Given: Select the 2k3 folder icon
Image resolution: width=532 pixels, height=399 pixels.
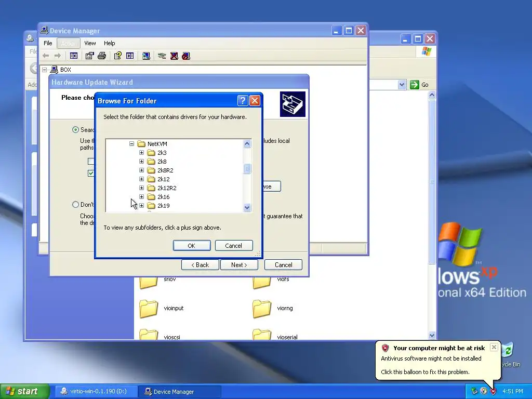Looking at the screenshot, I should 151,153.
